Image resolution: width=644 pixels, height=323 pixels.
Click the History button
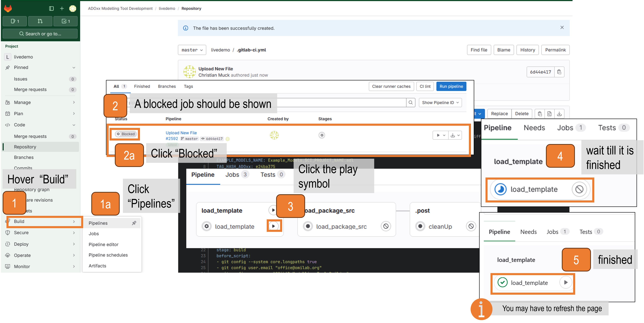[x=528, y=50]
